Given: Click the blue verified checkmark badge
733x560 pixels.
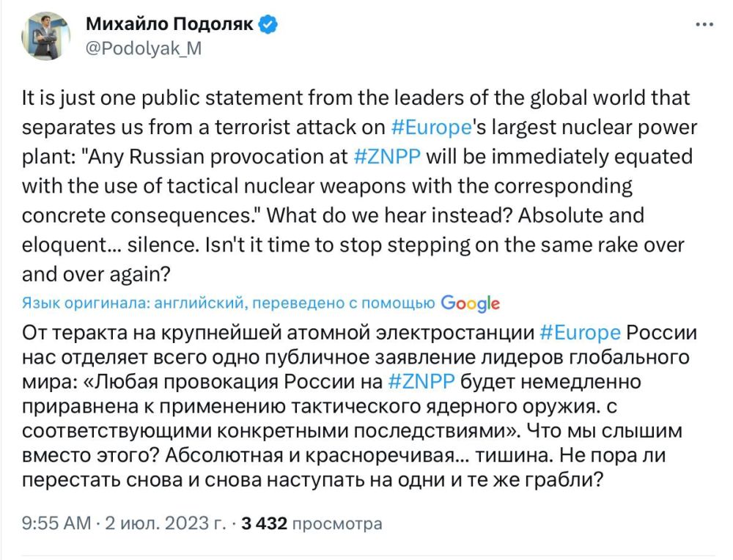Looking at the screenshot, I should 268,24.
